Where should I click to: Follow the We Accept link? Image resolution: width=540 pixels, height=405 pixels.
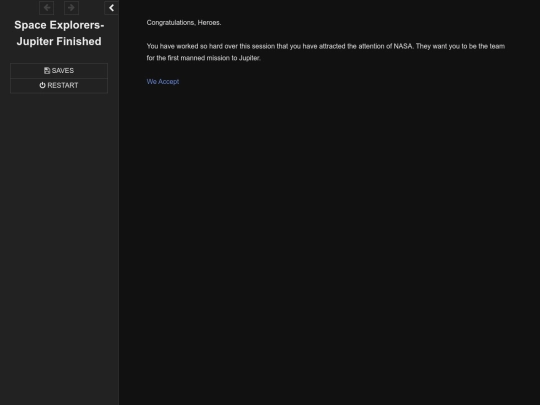[x=163, y=82]
